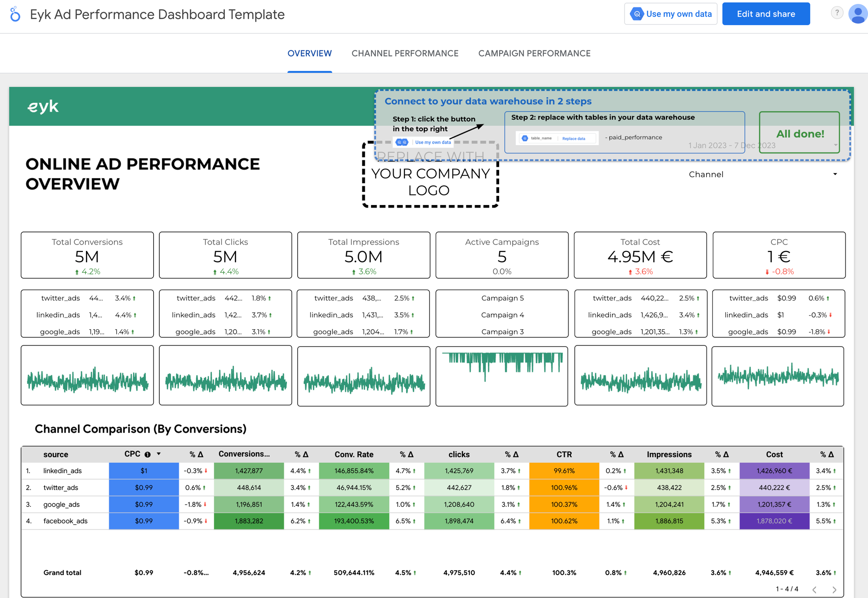This screenshot has height=598, width=868.
Task: Switch to Channel Performance tab
Action: click(x=405, y=53)
